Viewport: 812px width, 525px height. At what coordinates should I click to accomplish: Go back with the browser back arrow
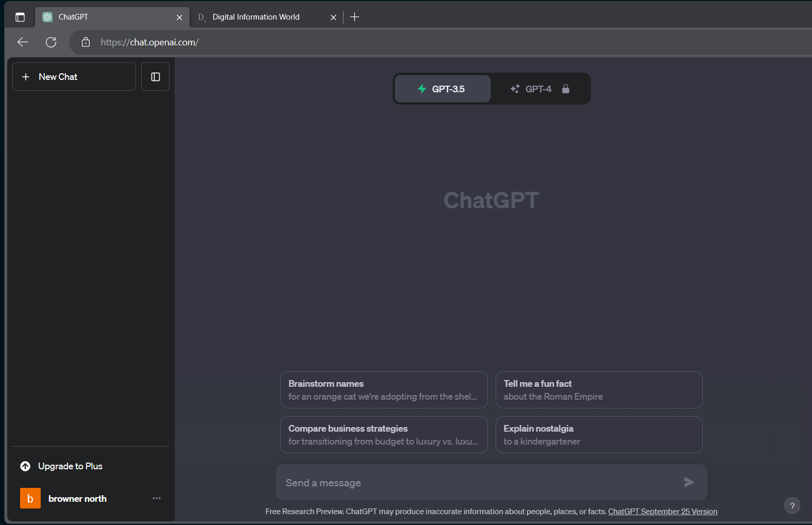click(23, 42)
